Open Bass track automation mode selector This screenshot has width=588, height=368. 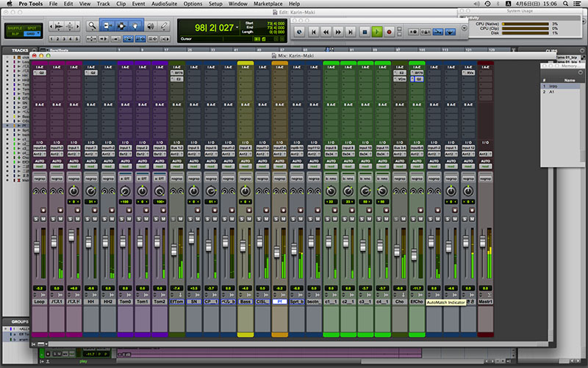tap(245, 166)
